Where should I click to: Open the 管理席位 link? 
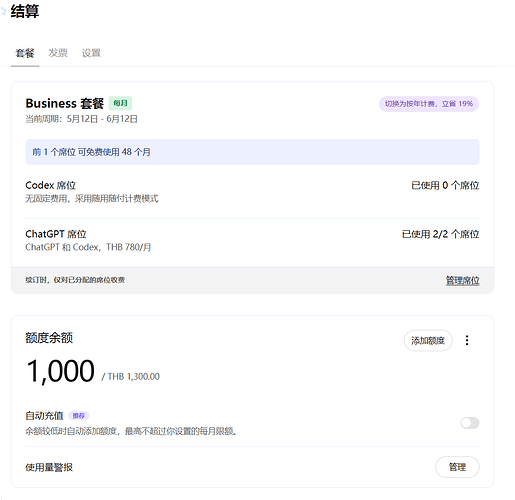[x=462, y=280]
